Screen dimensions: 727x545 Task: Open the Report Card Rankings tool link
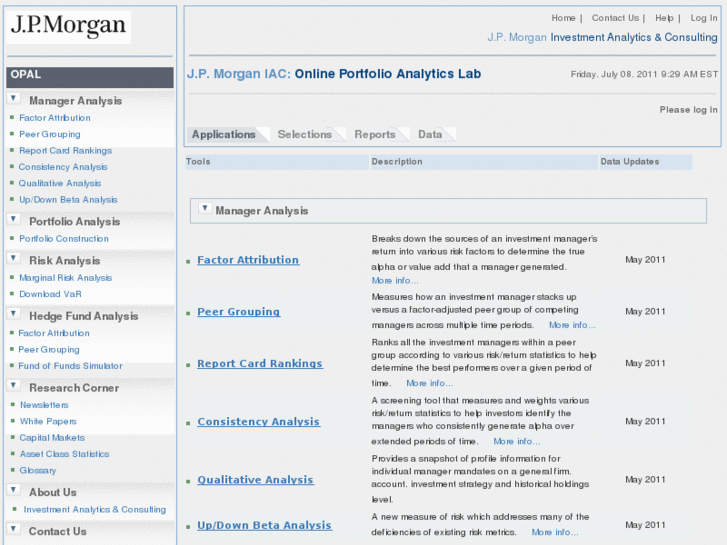point(259,364)
